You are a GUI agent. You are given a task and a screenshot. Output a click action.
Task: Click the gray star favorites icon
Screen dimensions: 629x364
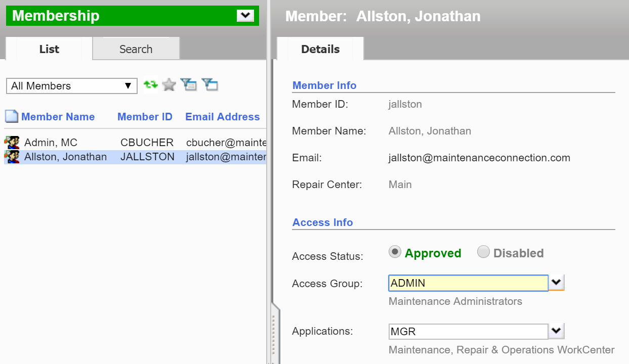tap(169, 85)
